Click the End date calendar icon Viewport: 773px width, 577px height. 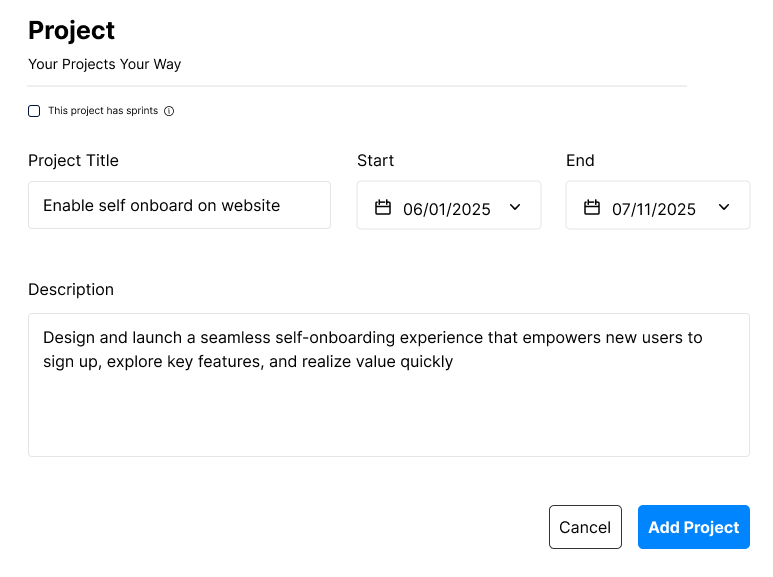[592, 207]
